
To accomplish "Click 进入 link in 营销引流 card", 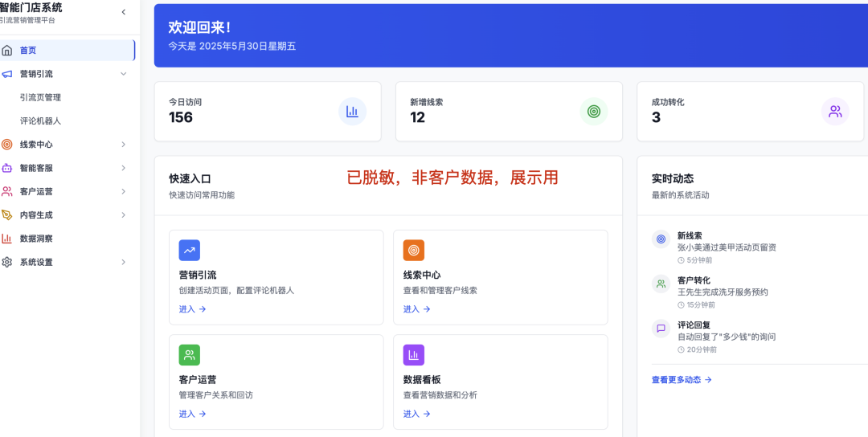I will pos(192,309).
